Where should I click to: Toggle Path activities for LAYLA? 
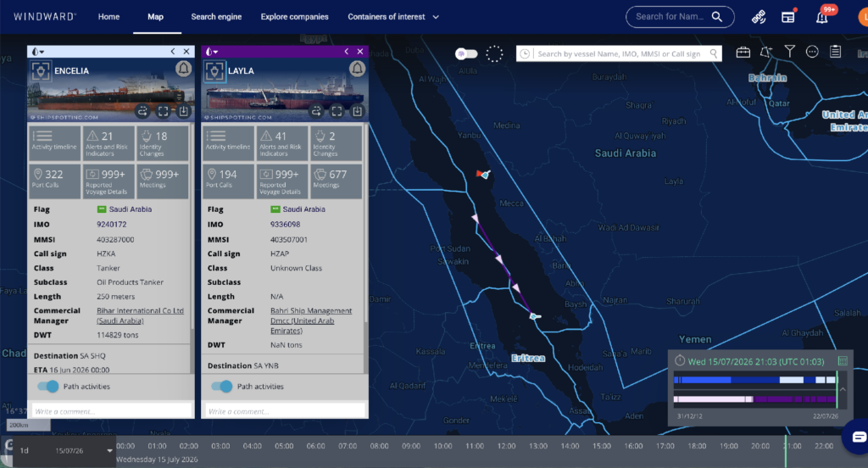(x=222, y=386)
